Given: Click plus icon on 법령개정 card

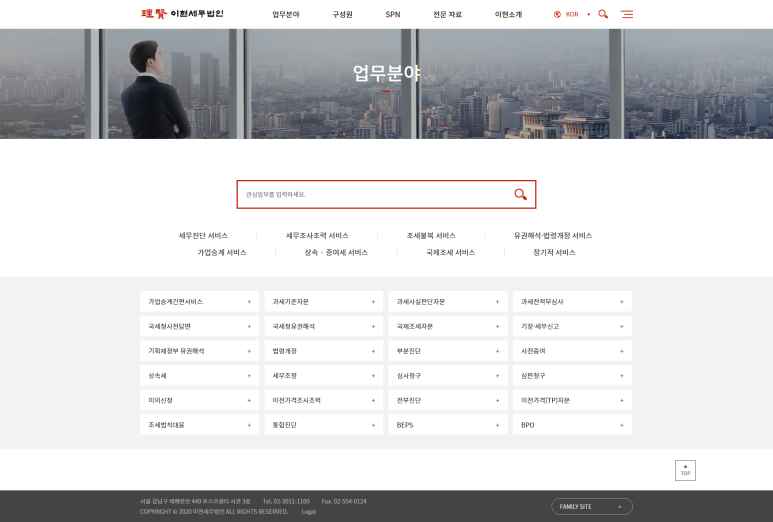Looking at the screenshot, I should click(x=373, y=351).
